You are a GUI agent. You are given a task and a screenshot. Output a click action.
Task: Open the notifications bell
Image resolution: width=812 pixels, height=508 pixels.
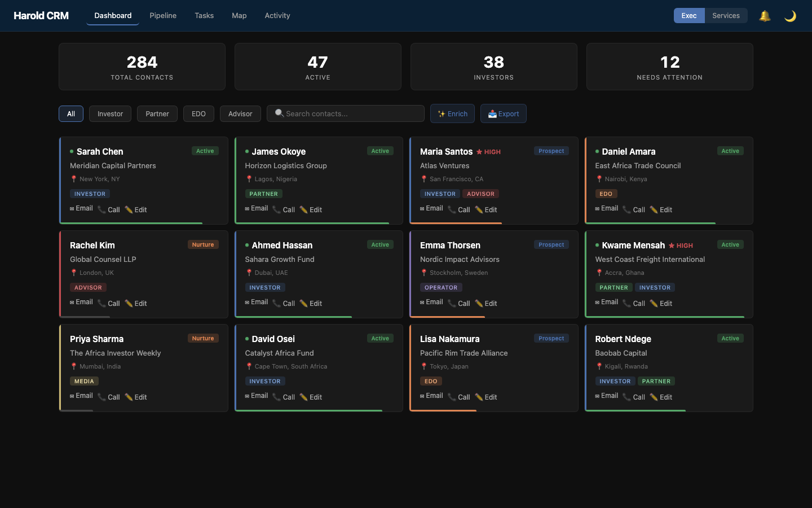coord(765,16)
